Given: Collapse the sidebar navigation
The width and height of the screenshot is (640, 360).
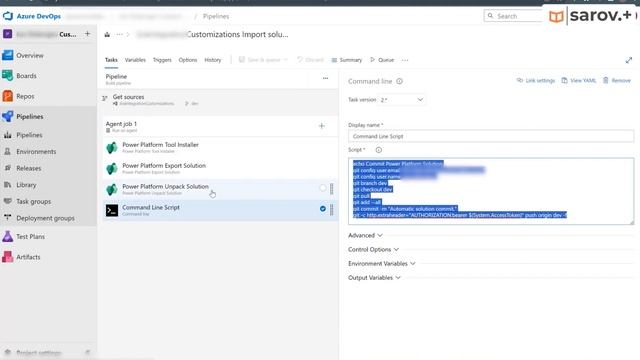Looking at the screenshot, I should click(x=87, y=352).
